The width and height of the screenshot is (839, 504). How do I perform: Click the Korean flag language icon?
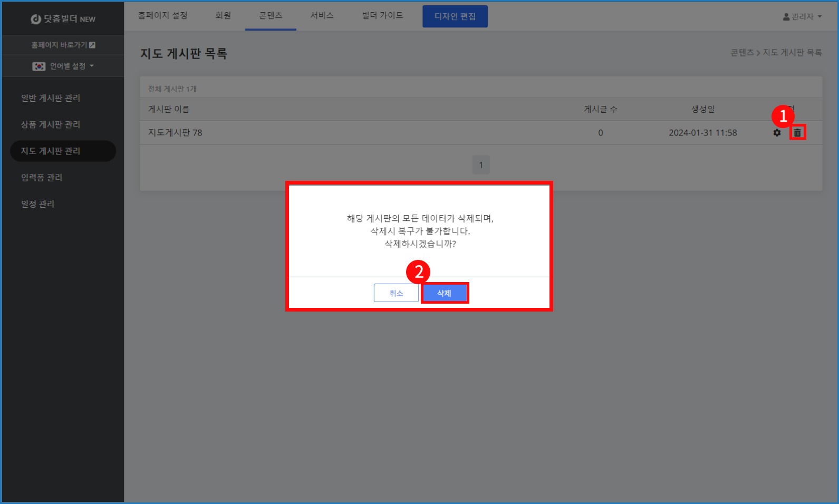click(x=39, y=66)
